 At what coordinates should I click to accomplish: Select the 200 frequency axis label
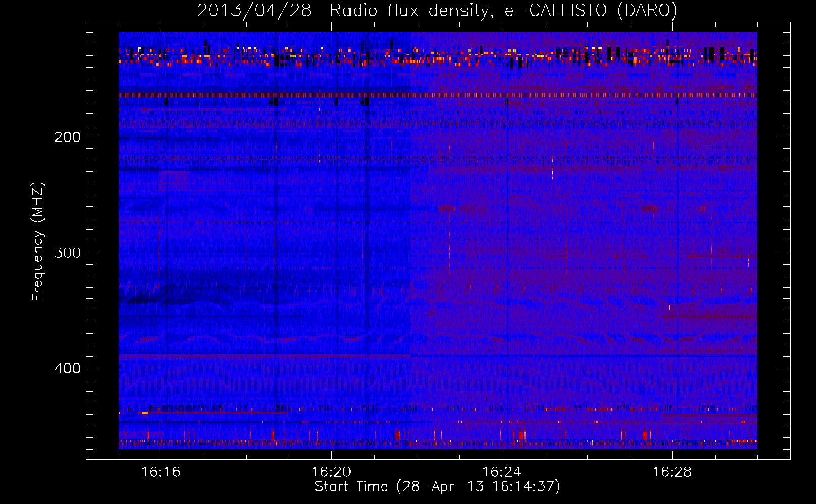(67, 137)
